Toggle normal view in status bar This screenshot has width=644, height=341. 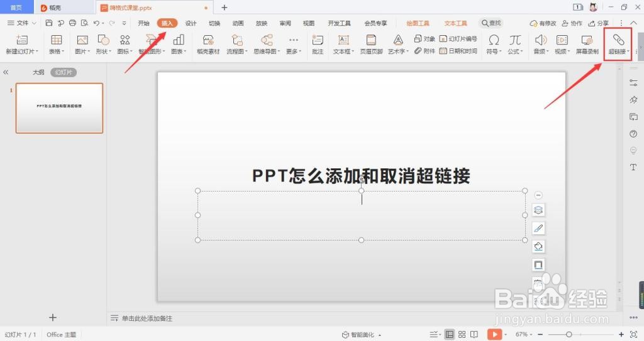450,335
